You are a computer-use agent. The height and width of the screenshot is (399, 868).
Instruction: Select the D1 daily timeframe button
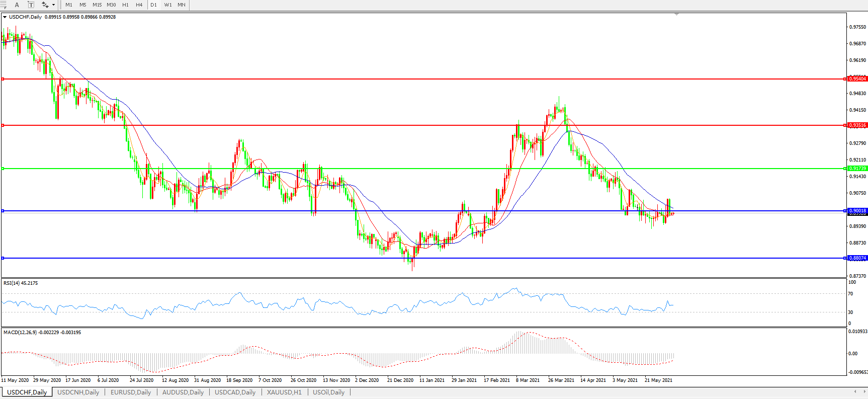point(153,5)
